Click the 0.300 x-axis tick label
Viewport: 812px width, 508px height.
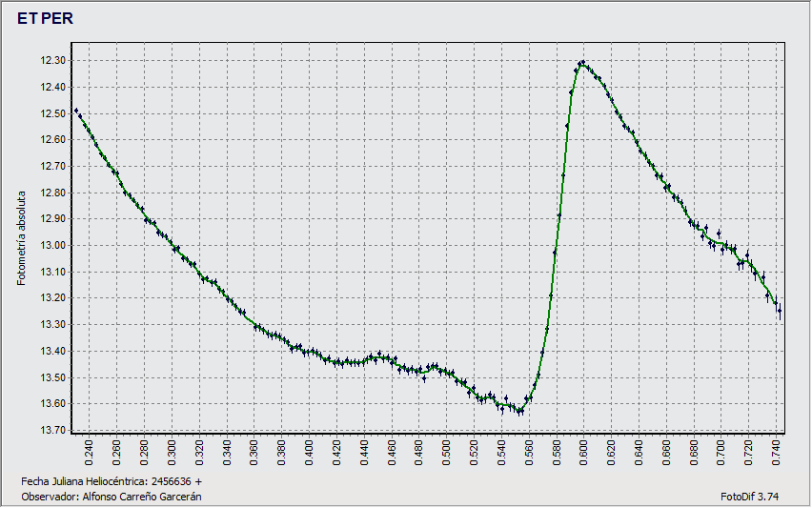tap(173, 450)
